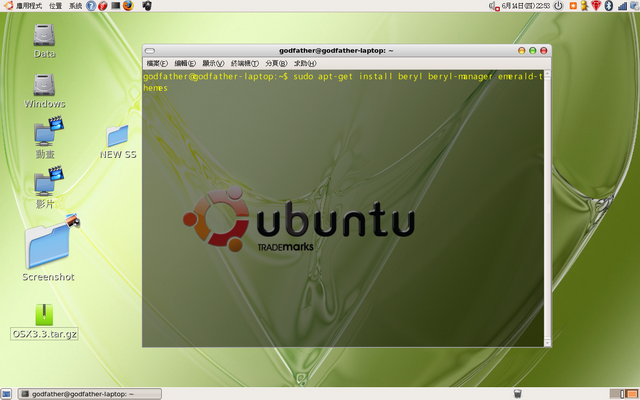The height and width of the screenshot is (400, 640).
Task: Open the 系統 (System) menu
Action: pyautogui.click(x=75, y=6)
